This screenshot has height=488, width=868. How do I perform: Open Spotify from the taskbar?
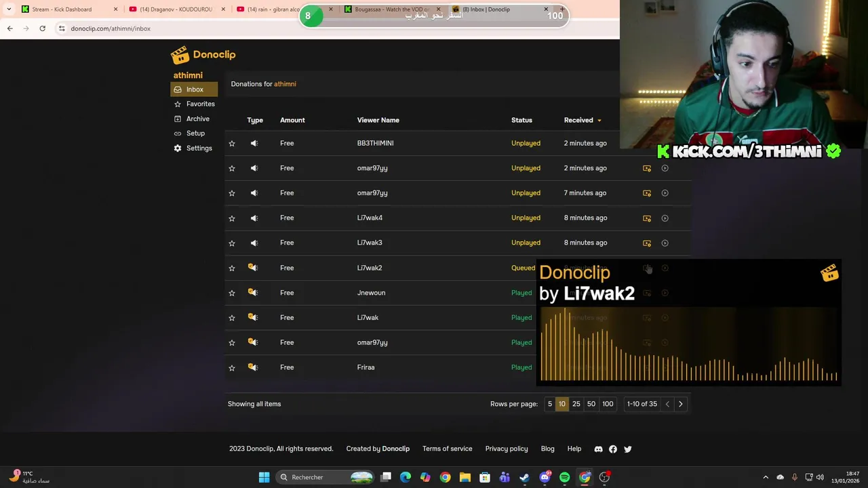click(x=565, y=477)
